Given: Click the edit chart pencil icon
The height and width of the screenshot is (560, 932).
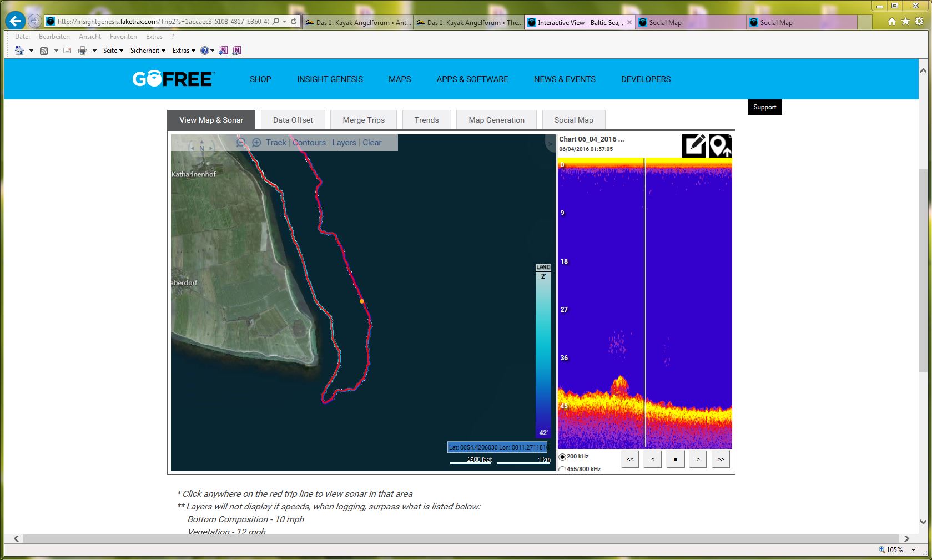Looking at the screenshot, I should (694, 146).
